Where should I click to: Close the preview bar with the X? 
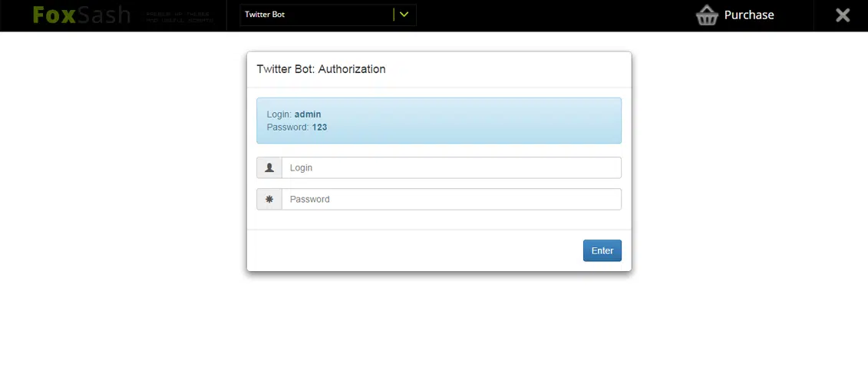pyautogui.click(x=843, y=15)
